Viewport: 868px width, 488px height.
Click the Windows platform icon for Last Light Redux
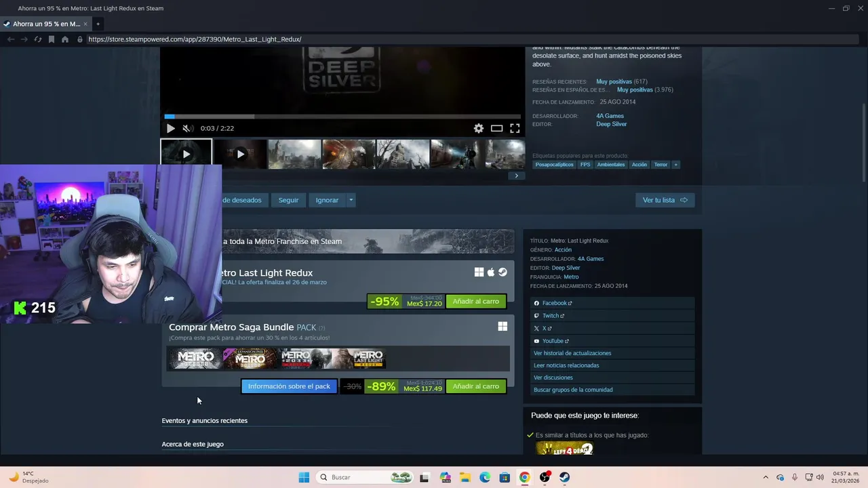479,272
